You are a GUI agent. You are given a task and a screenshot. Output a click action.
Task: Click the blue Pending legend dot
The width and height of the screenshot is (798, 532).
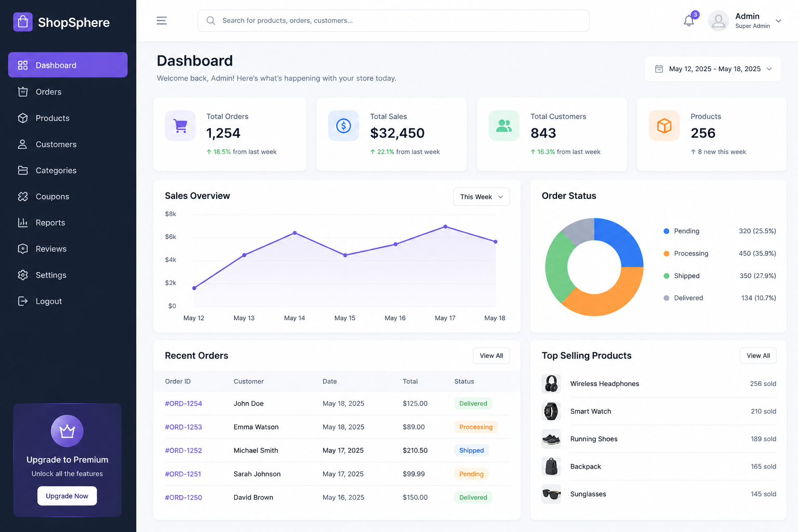tap(667, 231)
